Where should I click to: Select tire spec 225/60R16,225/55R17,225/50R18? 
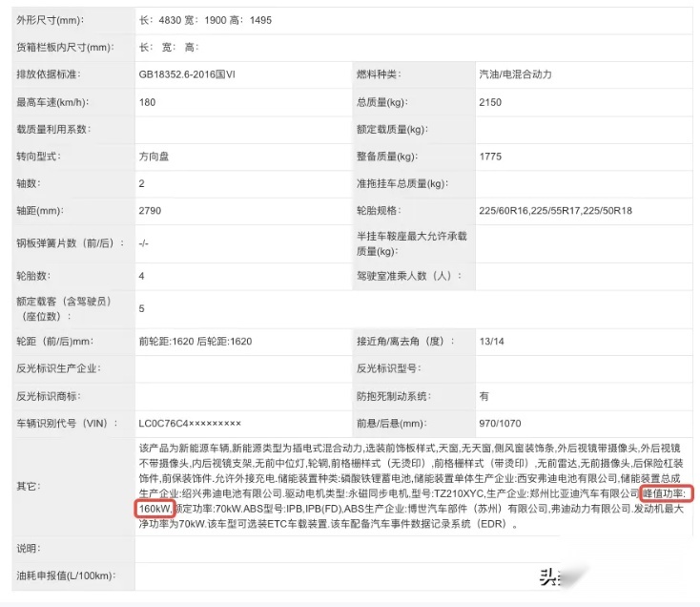555,211
